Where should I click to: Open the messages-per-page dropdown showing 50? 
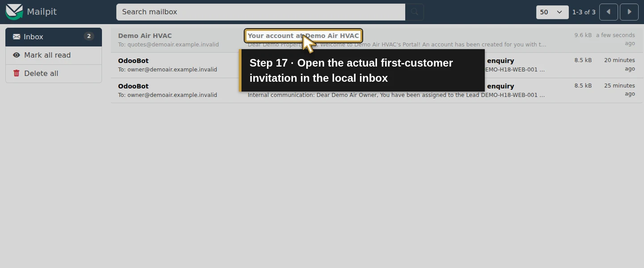[x=552, y=12]
